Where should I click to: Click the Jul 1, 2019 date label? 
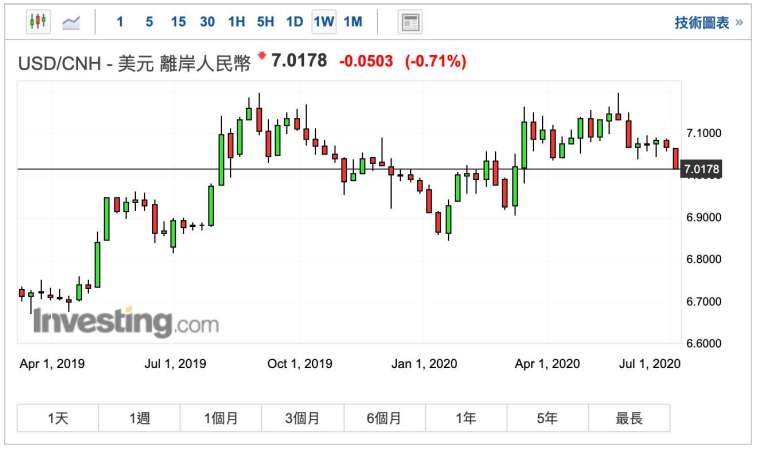pos(175,364)
